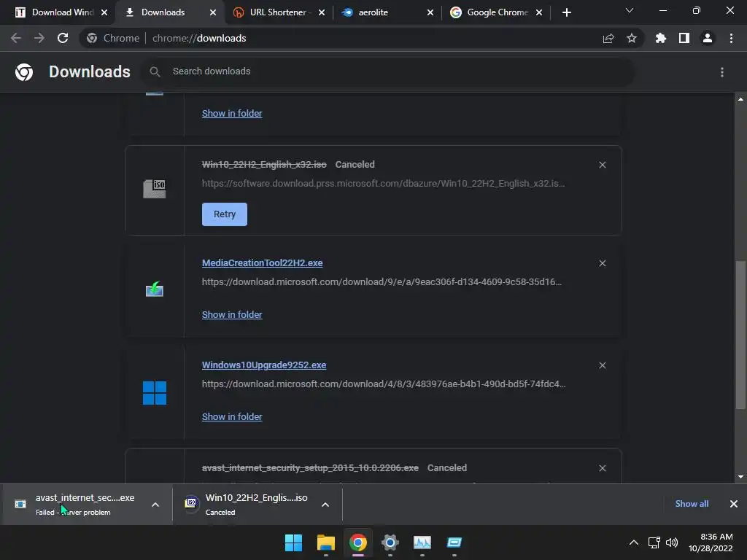Close the downloads shelf bar
Screen dimensions: 747x560
coord(734,504)
